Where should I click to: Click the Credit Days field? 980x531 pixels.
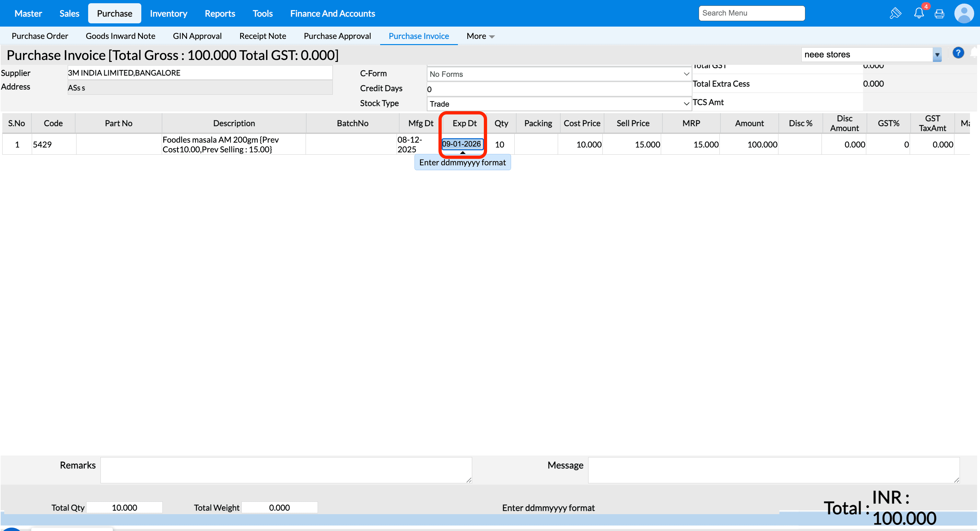point(559,89)
